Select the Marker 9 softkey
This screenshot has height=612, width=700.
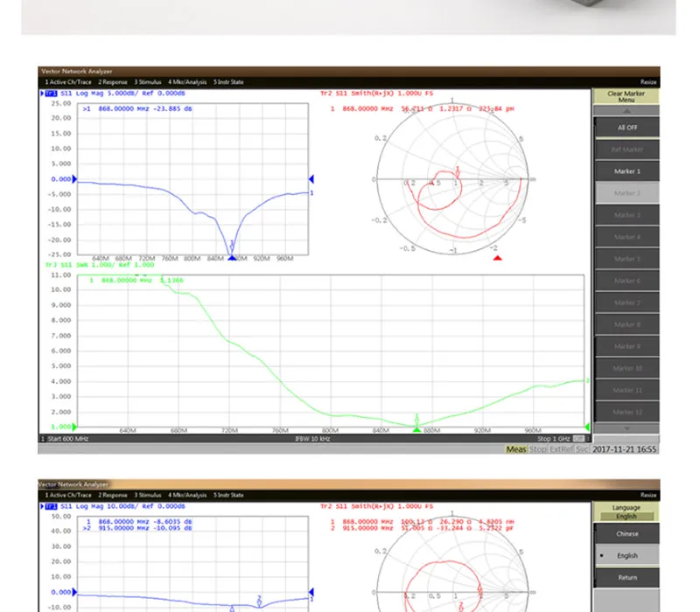pyautogui.click(x=626, y=346)
